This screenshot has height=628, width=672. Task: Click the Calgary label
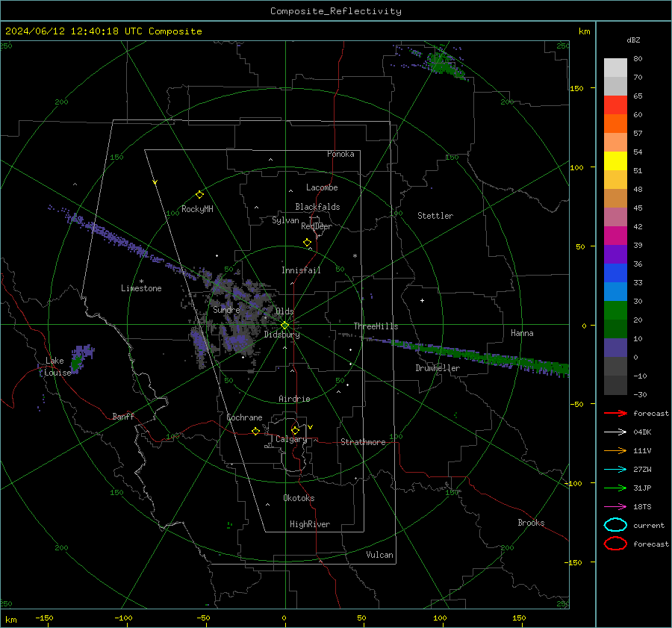click(291, 439)
